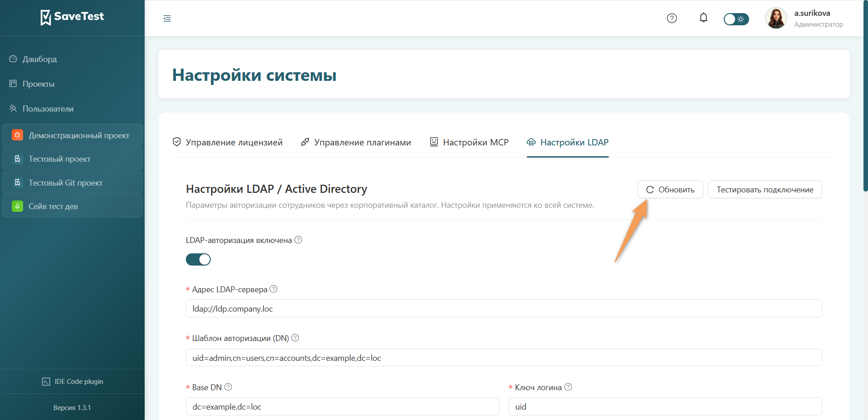Image resolution: width=868 pixels, height=420 pixels.
Task: Click the SaveTest logo
Action: [x=72, y=17]
